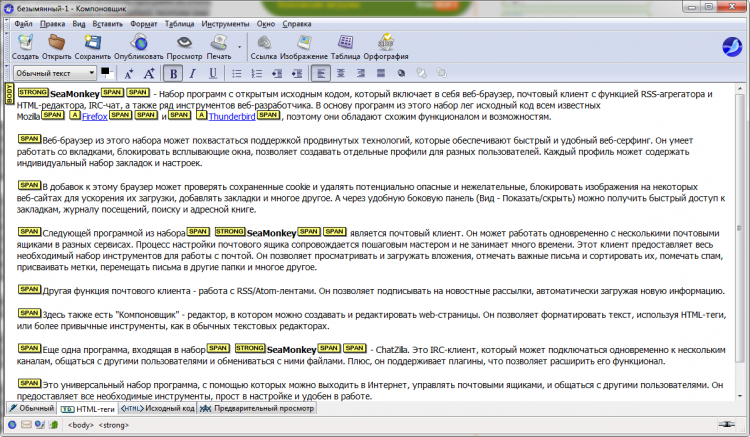Click the SeaMonkey throbber logo

(x=731, y=47)
